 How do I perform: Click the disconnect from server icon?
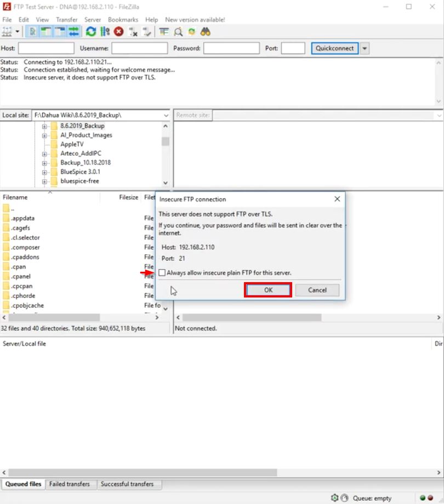pos(133,32)
